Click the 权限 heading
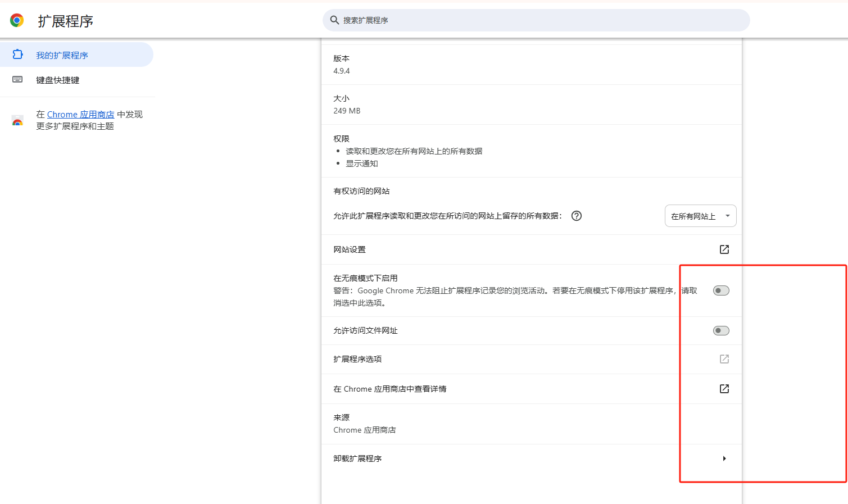This screenshot has height=504, width=848. point(342,139)
